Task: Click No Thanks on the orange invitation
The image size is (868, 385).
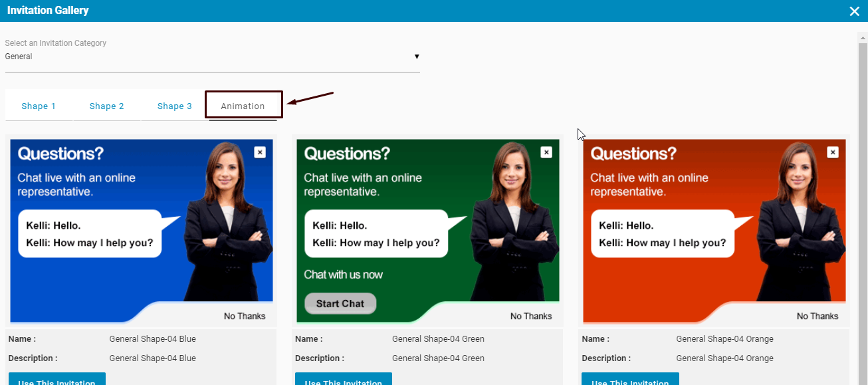Action: [817, 317]
